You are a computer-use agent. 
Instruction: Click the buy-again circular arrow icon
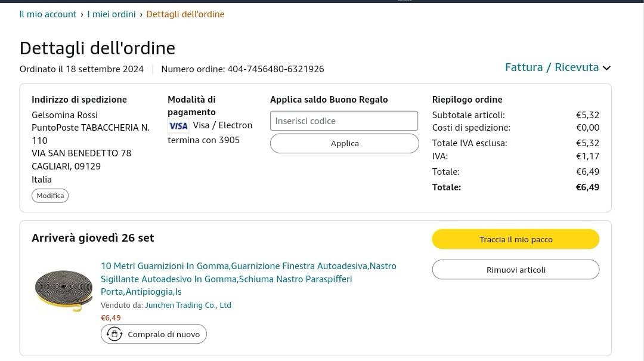click(114, 334)
